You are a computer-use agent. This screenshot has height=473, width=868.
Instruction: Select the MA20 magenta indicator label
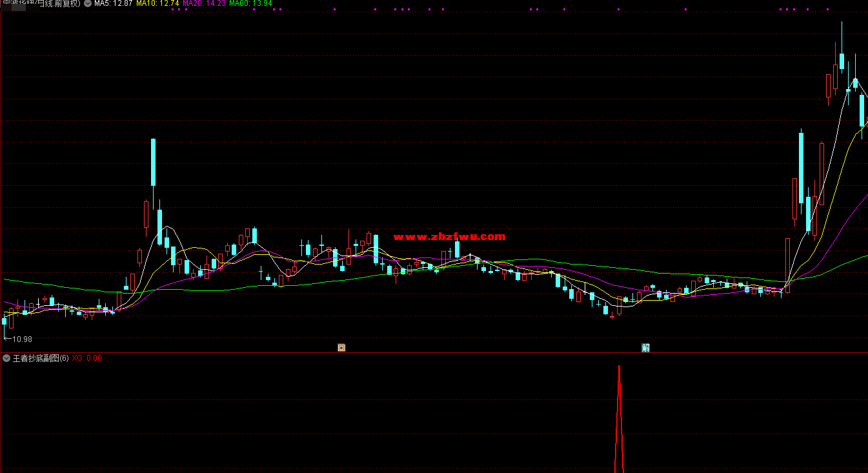(204, 3)
